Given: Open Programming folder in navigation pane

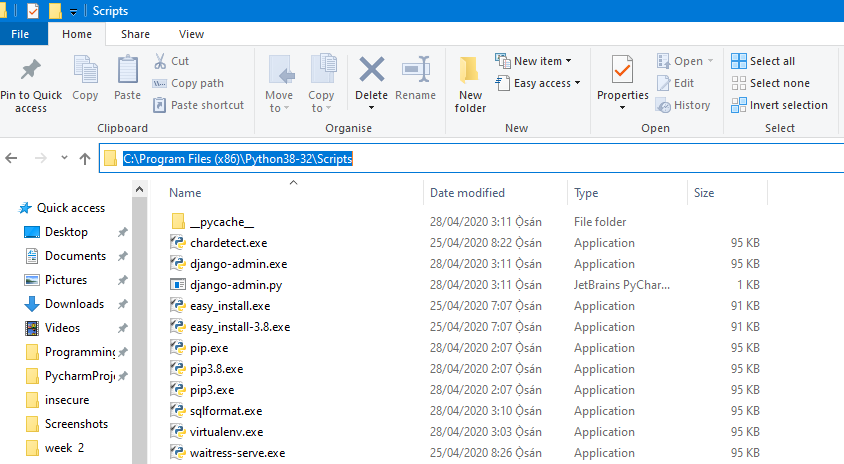Looking at the screenshot, I should (x=71, y=352).
